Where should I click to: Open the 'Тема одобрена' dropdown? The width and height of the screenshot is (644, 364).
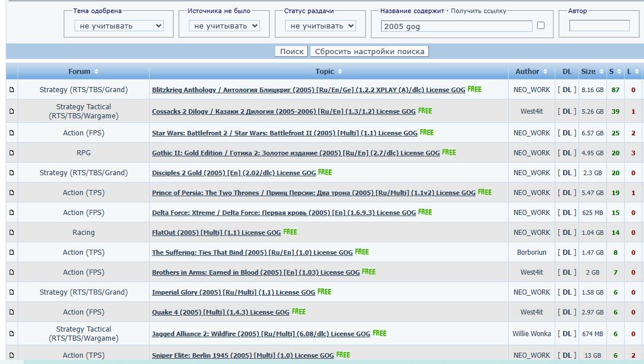pyautogui.click(x=119, y=26)
